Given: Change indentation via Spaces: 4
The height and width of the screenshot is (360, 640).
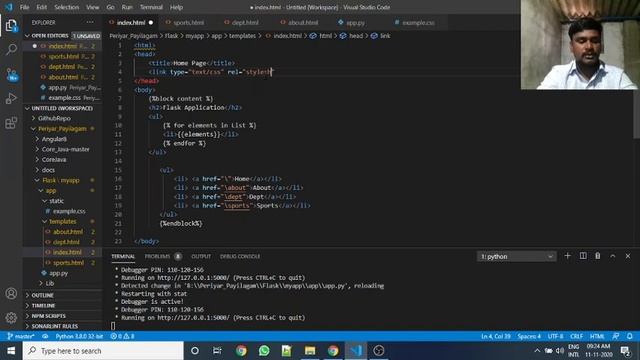Looking at the screenshot, I should point(529,336).
